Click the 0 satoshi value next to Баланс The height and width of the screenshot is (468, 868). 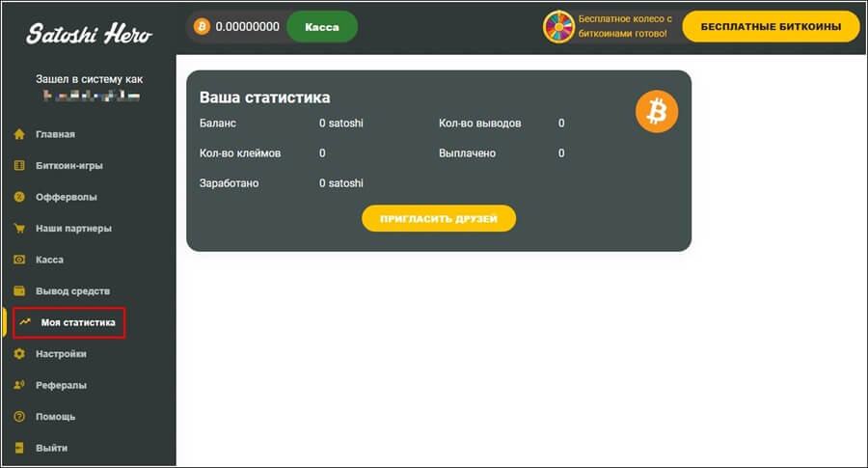click(x=341, y=123)
